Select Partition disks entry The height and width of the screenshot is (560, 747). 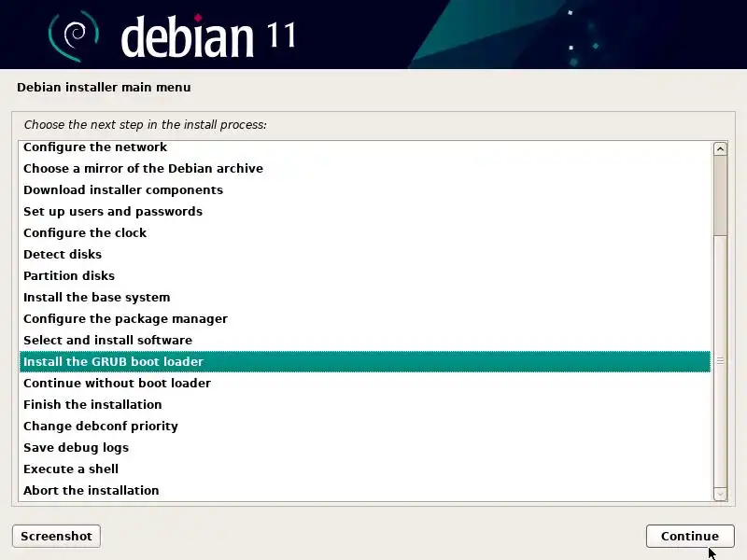tap(365, 275)
